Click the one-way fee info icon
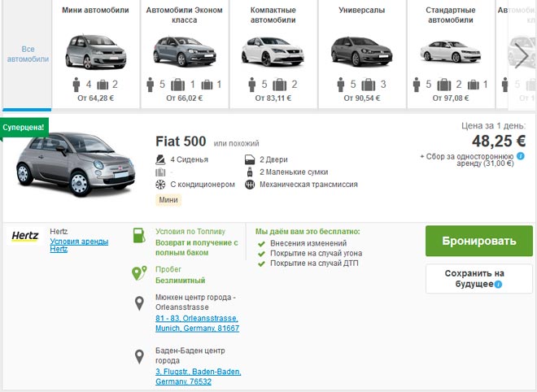The image size is (537, 392). tap(520, 155)
